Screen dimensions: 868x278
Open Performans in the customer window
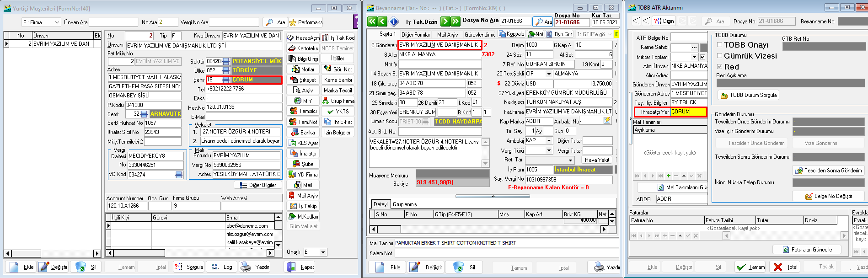click(305, 22)
